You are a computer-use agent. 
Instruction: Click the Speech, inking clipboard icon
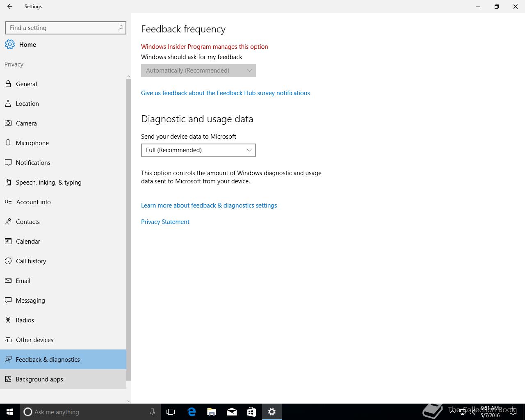(x=8, y=182)
